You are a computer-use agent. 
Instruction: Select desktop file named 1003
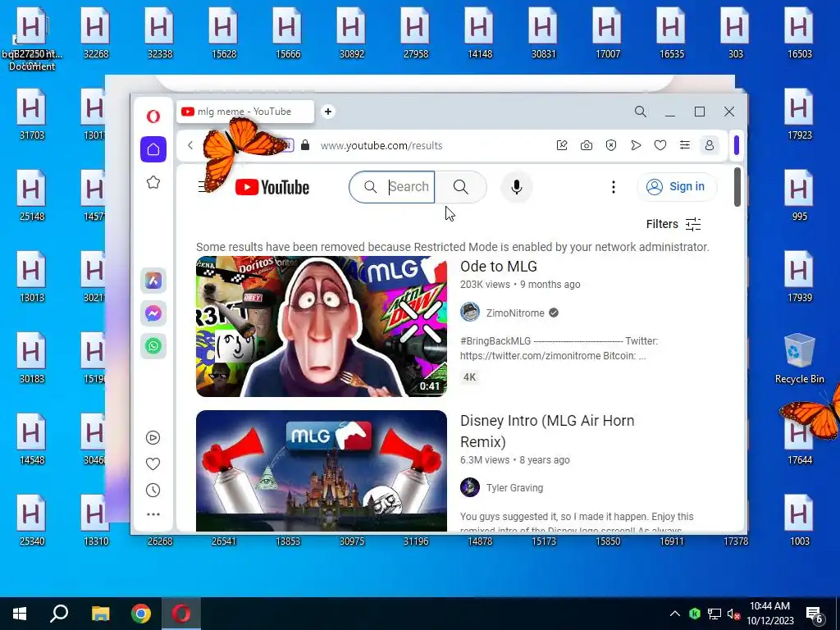[799, 520]
